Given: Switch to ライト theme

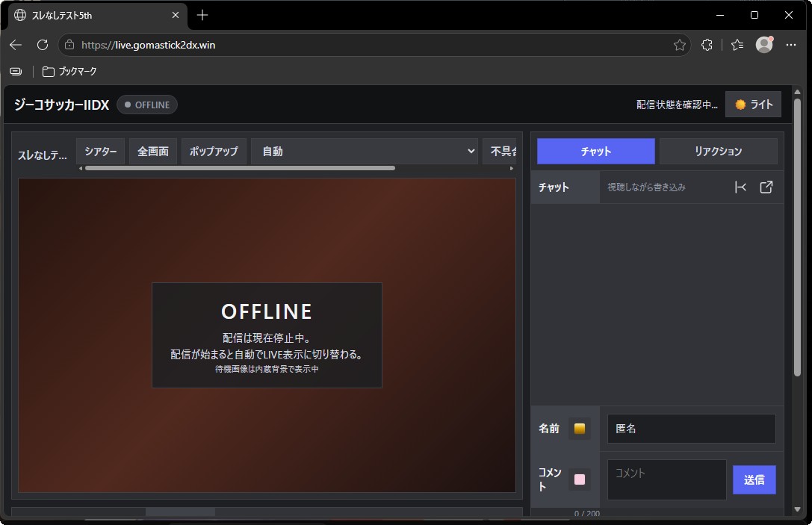Looking at the screenshot, I should pyautogui.click(x=753, y=105).
